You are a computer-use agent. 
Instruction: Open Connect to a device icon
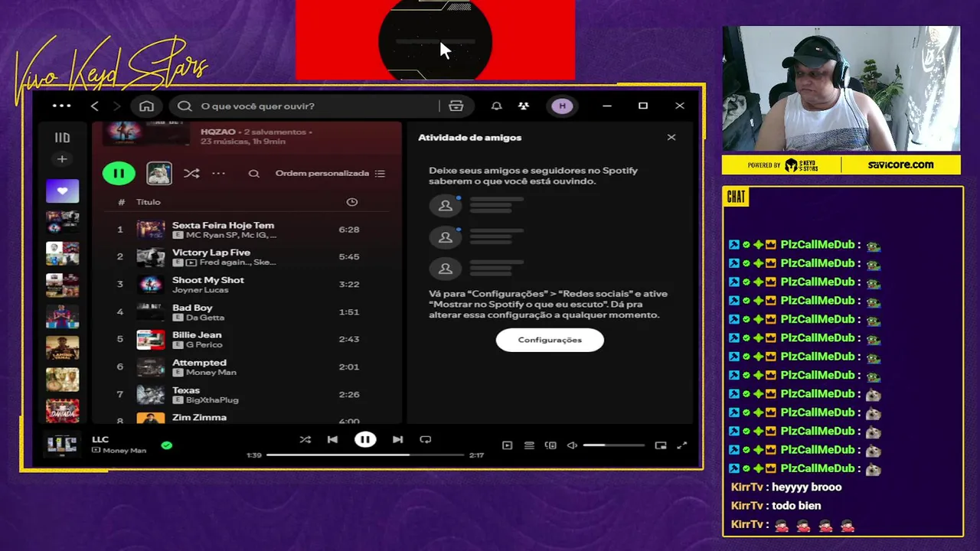pyautogui.click(x=550, y=445)
